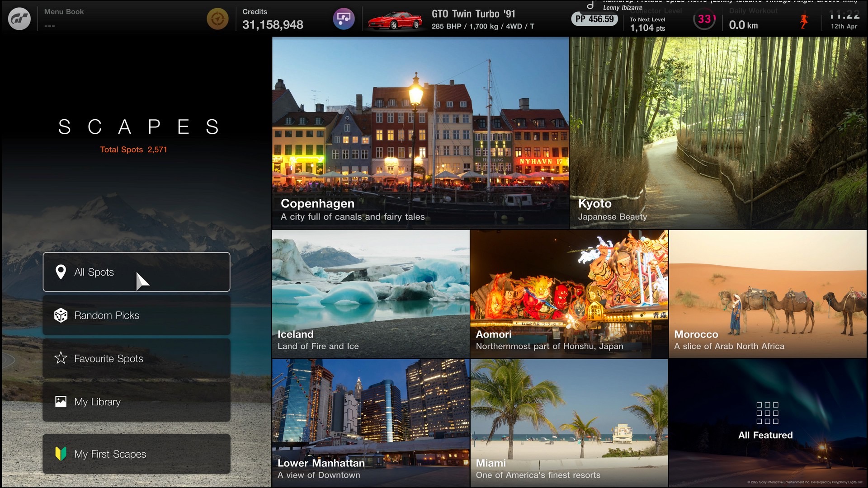The image size is (868, 488).
Task: Select the Miami beach tile
Action: (x=569, y=422)
